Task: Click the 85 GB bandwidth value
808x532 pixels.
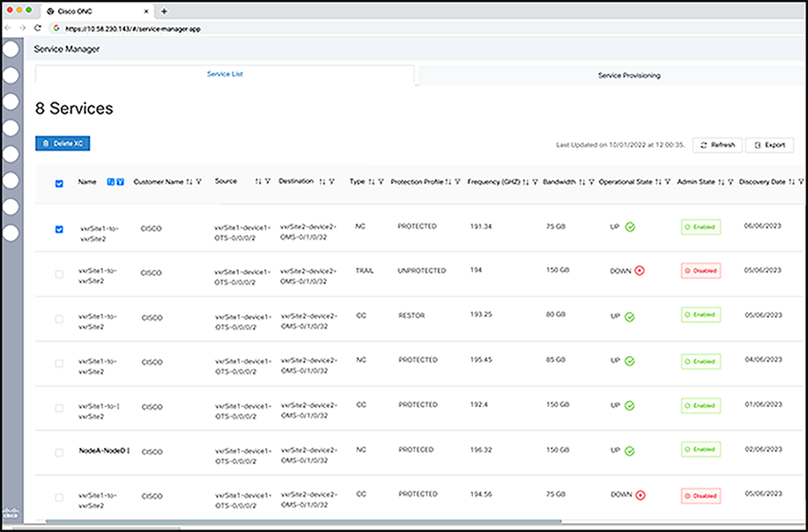Action: (555, 359)
